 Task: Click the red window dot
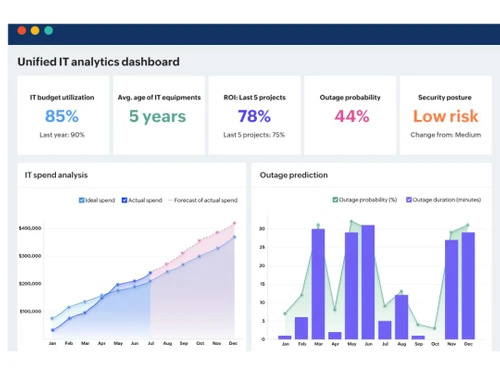22,31
